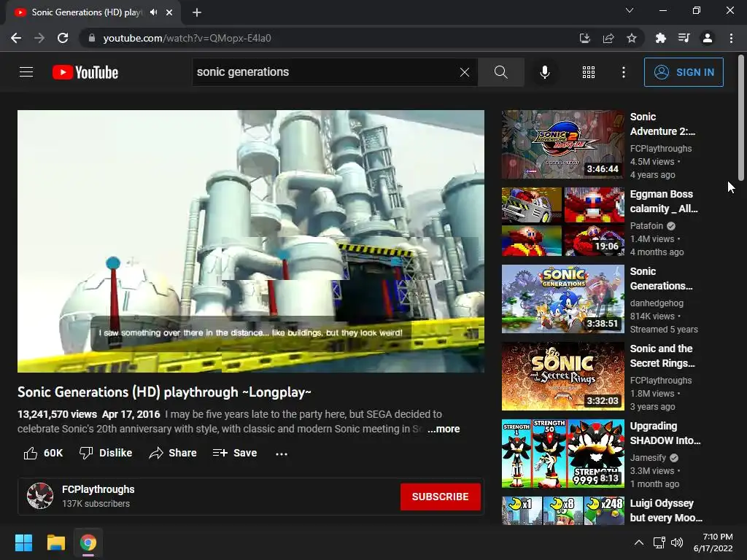Clear the search box with X icon
Viewport: 747px width, 560px height.
[x=465, y=72]
